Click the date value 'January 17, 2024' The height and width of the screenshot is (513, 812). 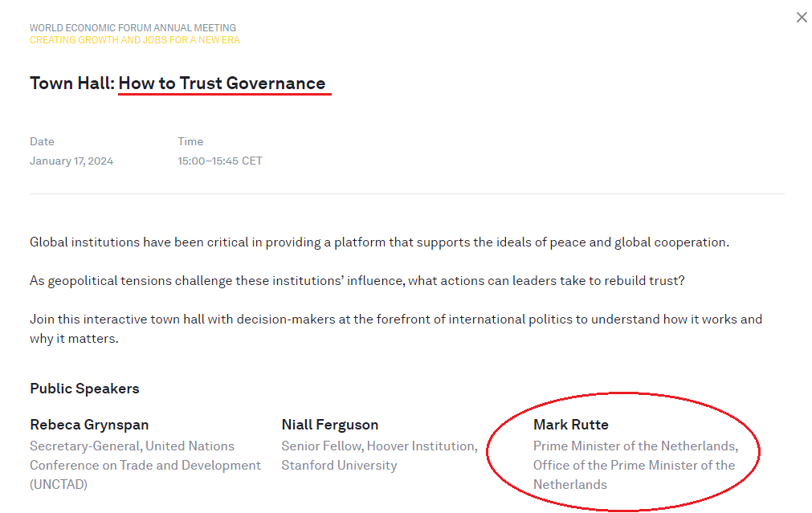(71, 161)
